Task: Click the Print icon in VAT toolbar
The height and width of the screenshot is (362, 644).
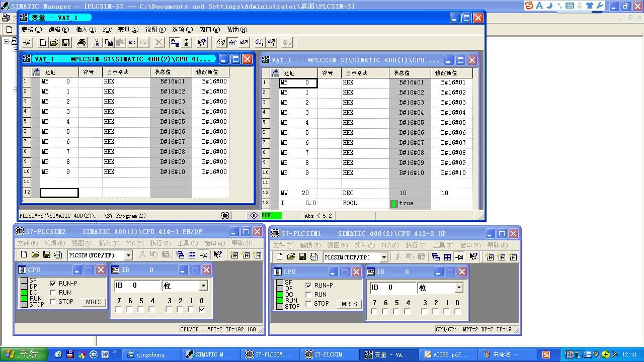Action: pyautogui.click(x=82, y=43)
